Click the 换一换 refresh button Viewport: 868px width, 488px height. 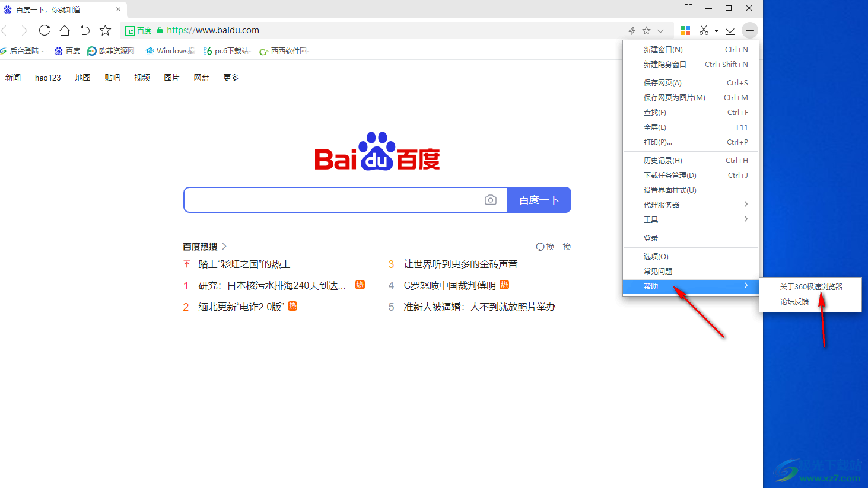553,247
